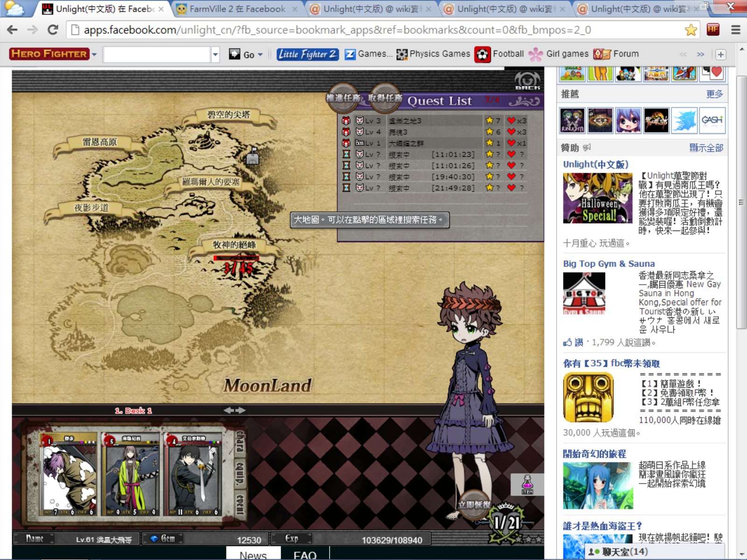
Task: Click the BACK icon above the Quest List
Action: coord(527,81)
